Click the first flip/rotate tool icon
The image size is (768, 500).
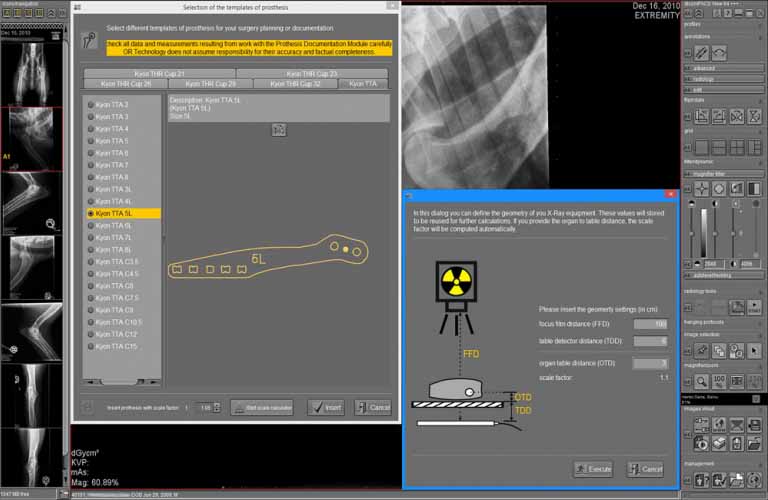click(x=701, y=116)
